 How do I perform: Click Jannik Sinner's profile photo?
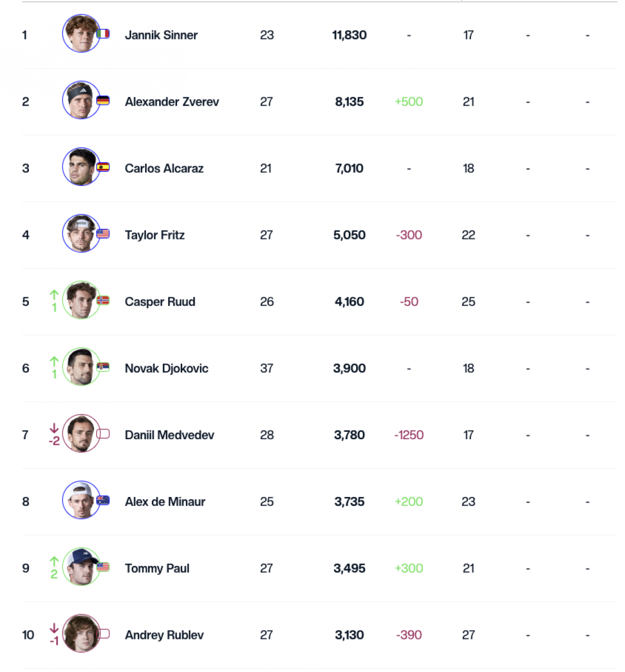[81, 34]
